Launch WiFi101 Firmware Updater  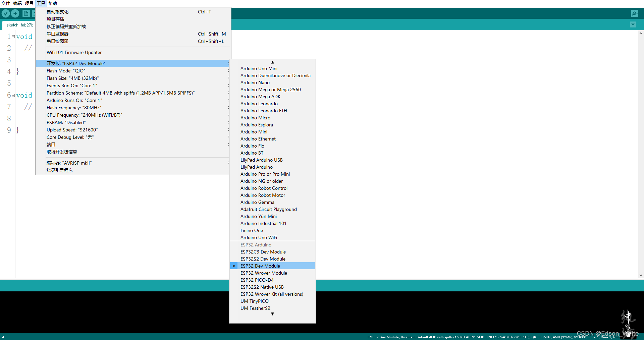click(133, 52)
